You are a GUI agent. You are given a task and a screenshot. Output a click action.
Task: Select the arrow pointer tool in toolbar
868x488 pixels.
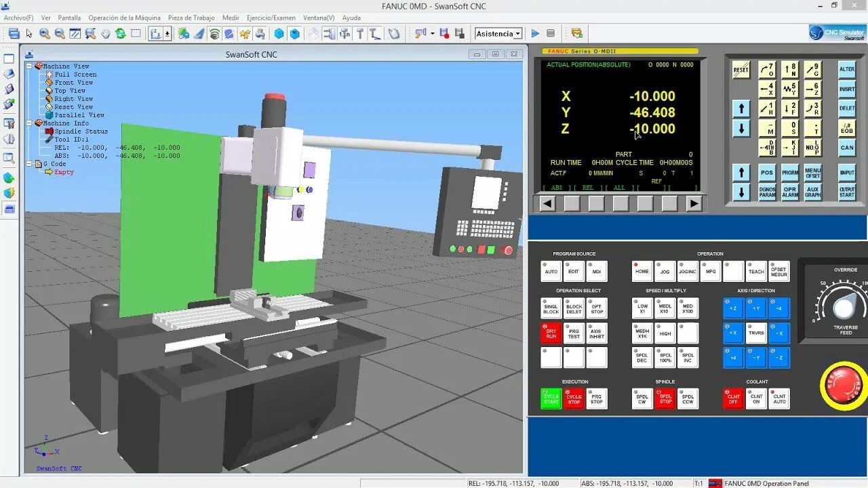tap(29, 33)
